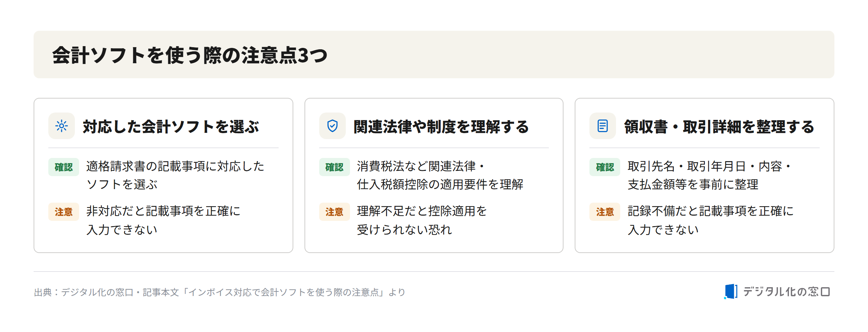Click the 注意 badge in the third card

(605, 212)
